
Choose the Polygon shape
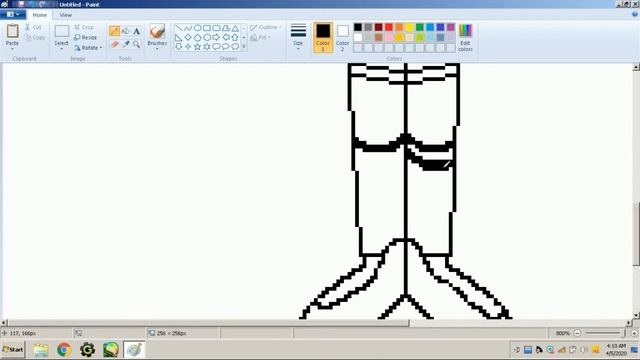226,28
